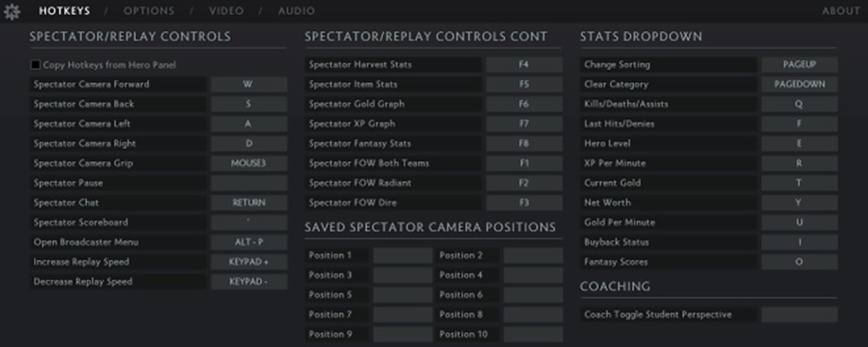Image resolution: width=868 pixels, height=347 pixels.
Task: Open the About page link
Action: coord(841,10)
